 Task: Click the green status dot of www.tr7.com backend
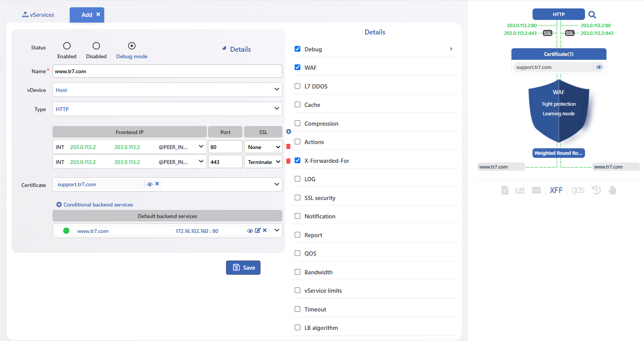click(66, 231)
